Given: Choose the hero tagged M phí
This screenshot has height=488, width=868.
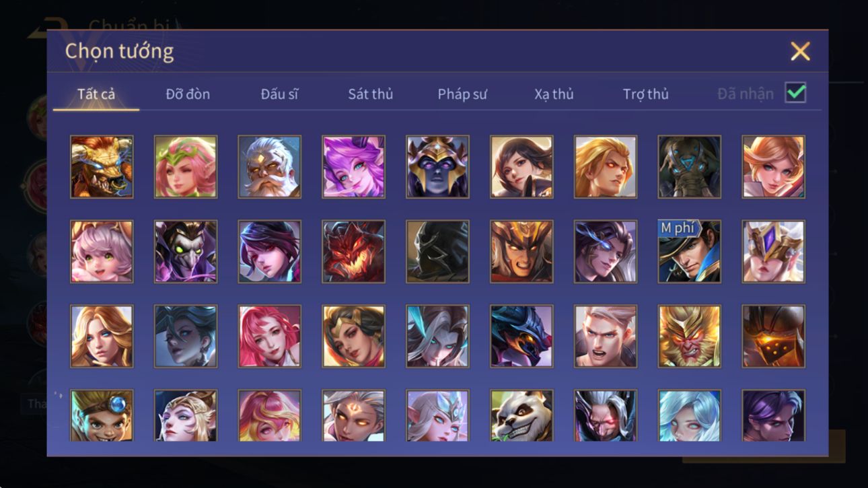Looking at the screenshot, I should coord(689,251).
